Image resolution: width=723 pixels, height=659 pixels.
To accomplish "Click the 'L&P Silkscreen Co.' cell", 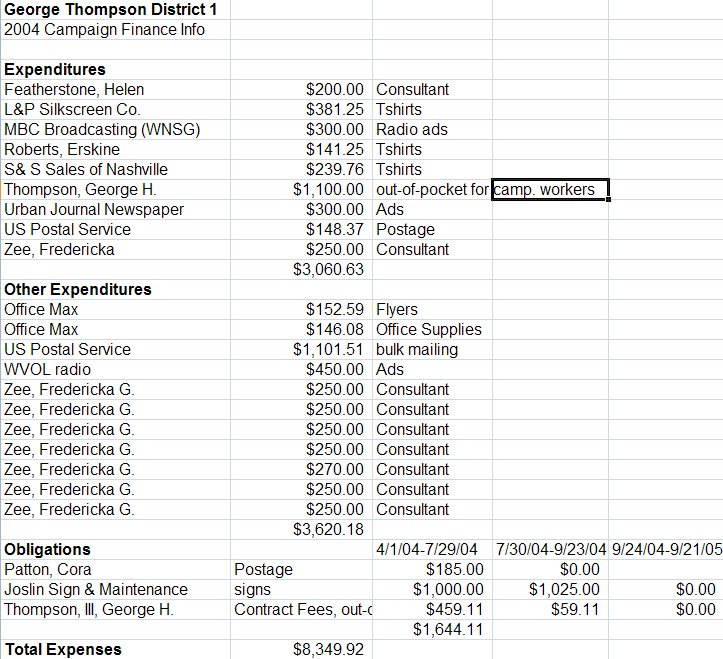I will pyautogui.click(x=115, y=109).
